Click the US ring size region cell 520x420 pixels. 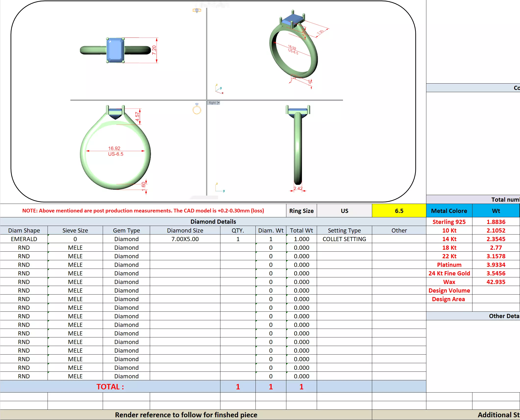[344, 211]
